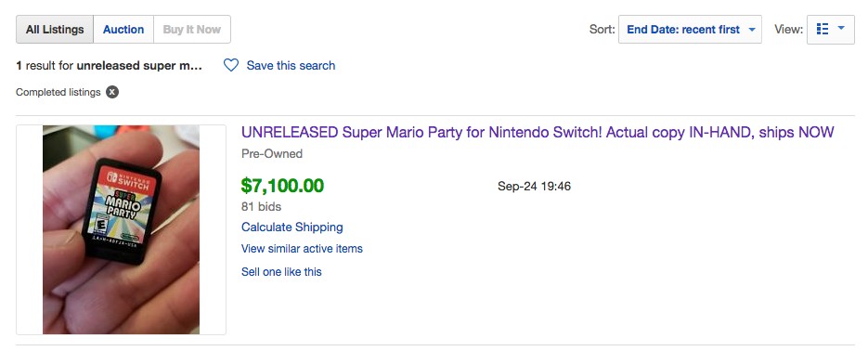Click the Save this search link
Screen dimensions: 868x364
[291, 65]
